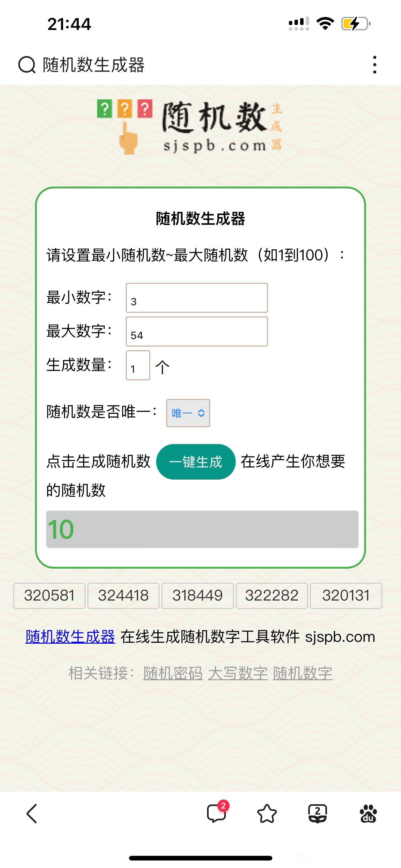Open the 随机数字 related link
Screen dimensions: 401x868
point(303,673)
